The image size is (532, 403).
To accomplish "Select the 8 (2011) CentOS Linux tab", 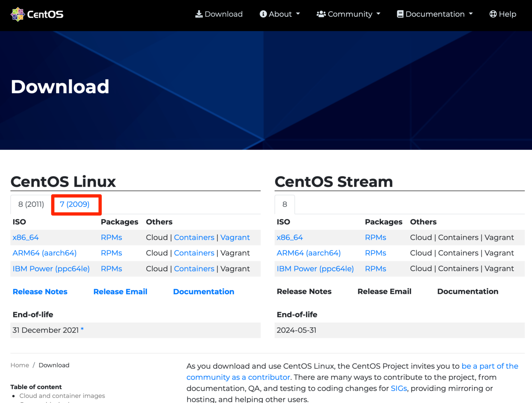I will (x=31, y=204).
